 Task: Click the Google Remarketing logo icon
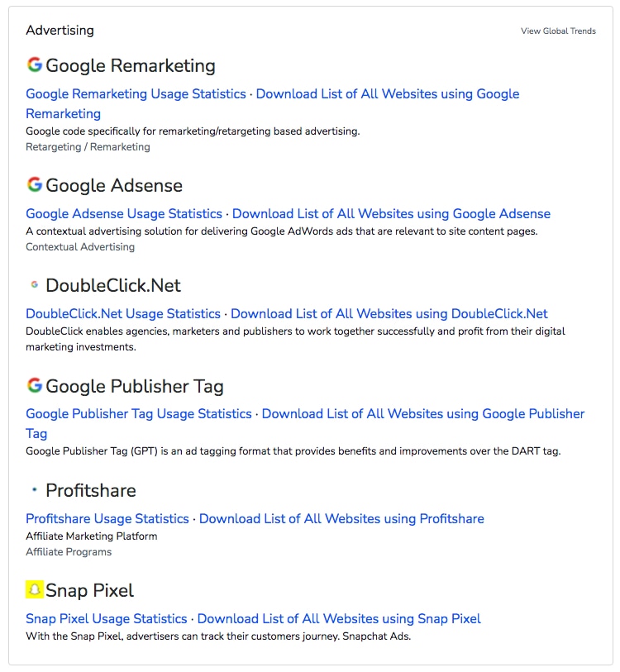click(34, 64)
